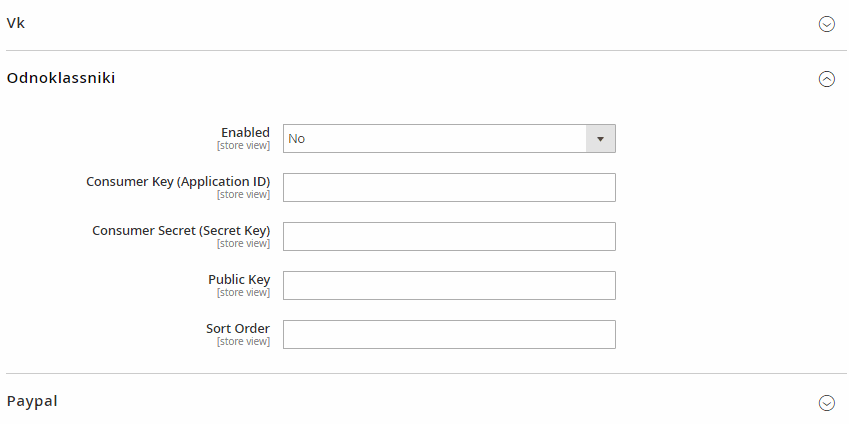Click the [store view] scope under Sort Order

[x=243, y=341]
